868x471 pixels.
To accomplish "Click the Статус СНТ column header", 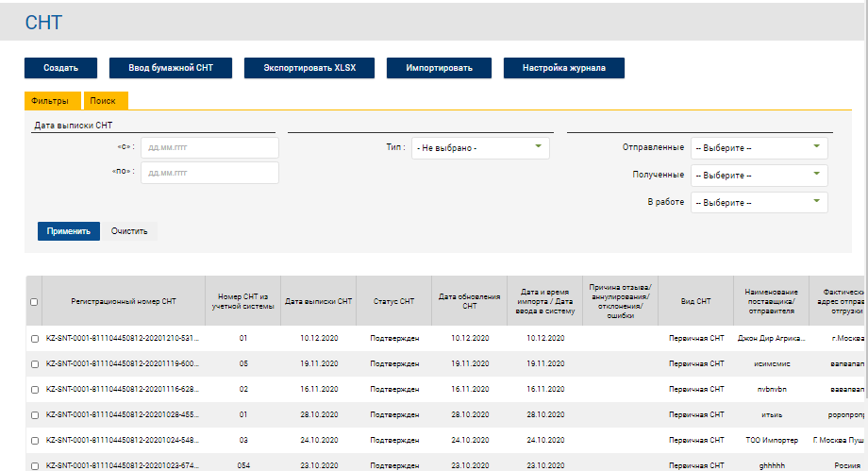I will point(393,301).
